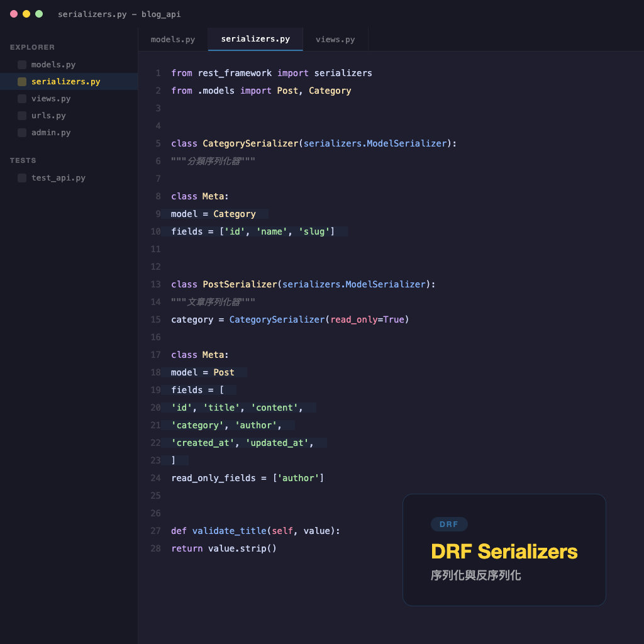Select serializers.py in the Explorer list
The width and height of the screenshot is (644, 644).
[69, 82]
